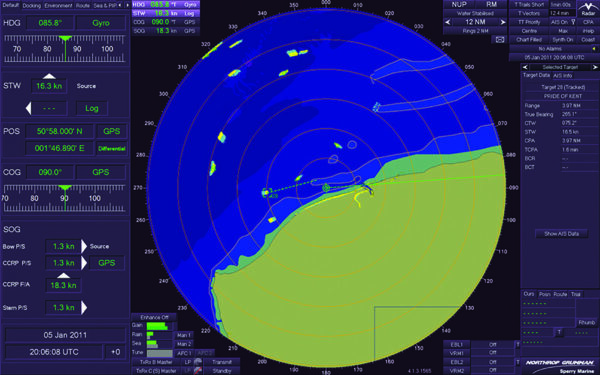Open Target Data tab
This screenshot has height=375, width=600.
[x=536, y=76]
